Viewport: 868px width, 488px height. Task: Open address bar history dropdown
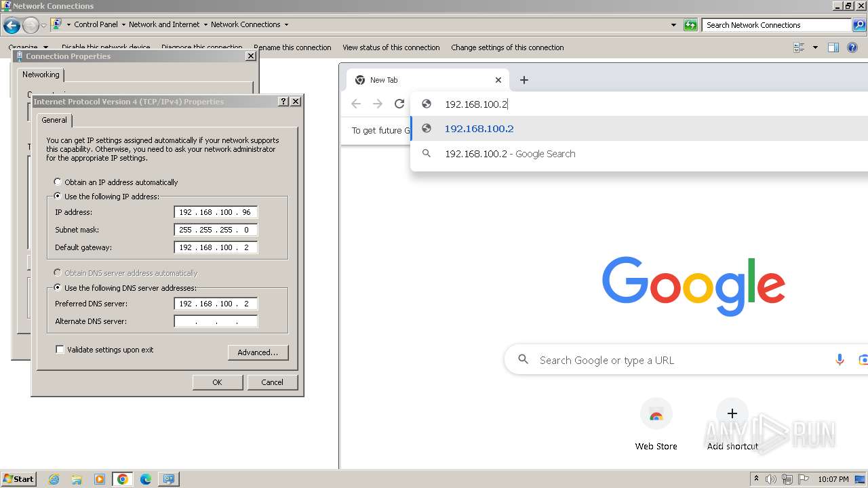[673, 25]
